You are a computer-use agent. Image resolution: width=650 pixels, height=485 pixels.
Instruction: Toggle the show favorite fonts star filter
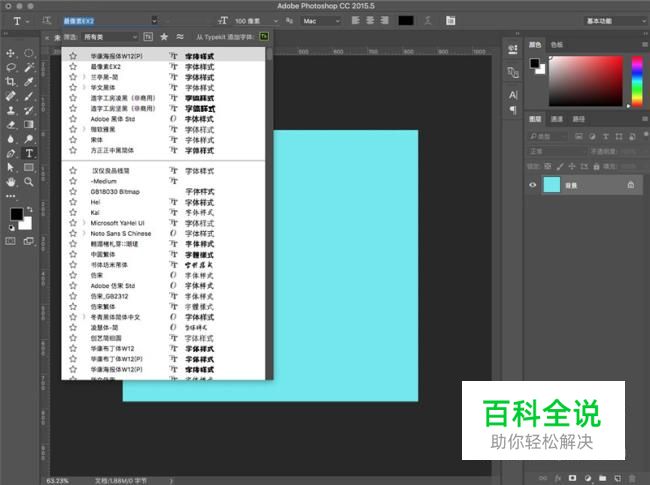164,37
